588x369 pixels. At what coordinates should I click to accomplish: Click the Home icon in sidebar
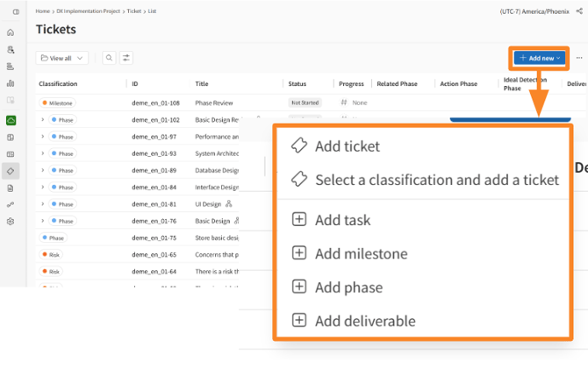(x=11, y=32)
